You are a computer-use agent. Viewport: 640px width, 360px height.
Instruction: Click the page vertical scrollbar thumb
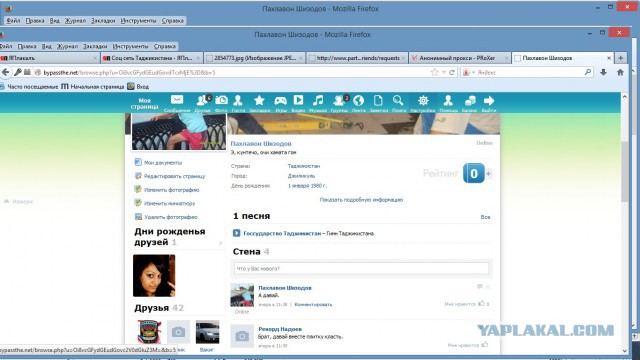click(624, 171)
